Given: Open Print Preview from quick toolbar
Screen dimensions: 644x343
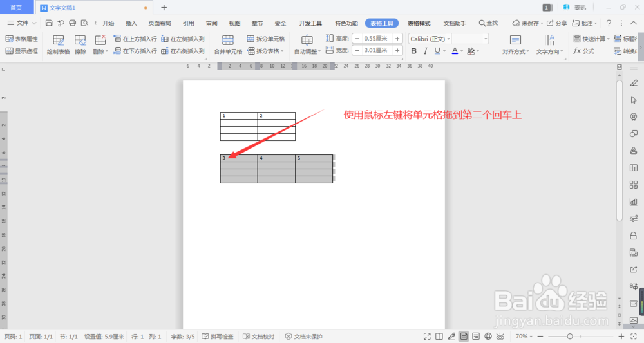Looking at the screenshot, I should 84,23.
